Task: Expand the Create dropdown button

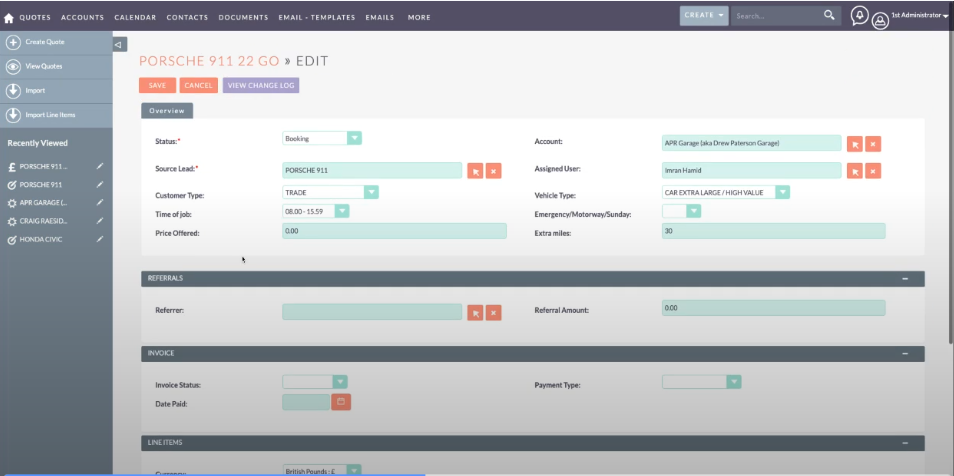Action: tap(703, 16)
